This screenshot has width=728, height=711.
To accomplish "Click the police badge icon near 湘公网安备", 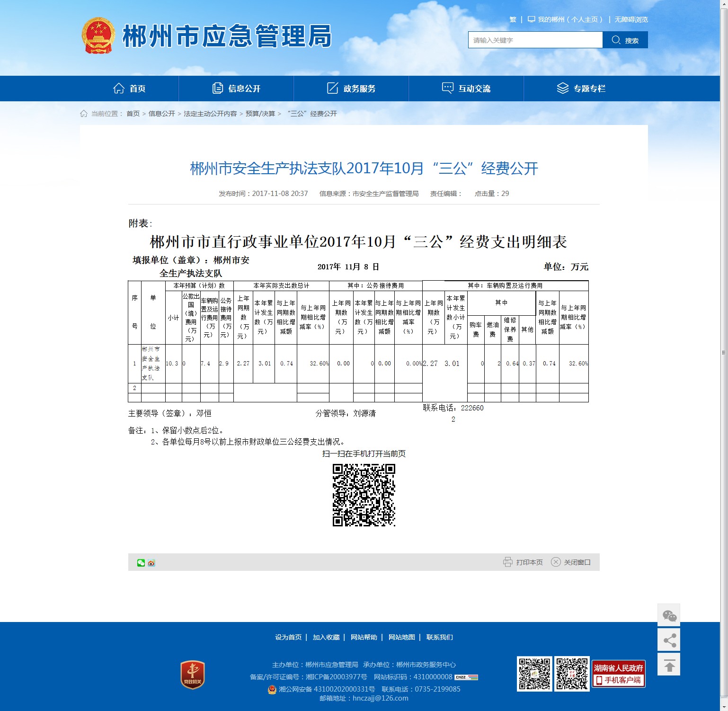I will pyautogui.click(x=272, y=689).
